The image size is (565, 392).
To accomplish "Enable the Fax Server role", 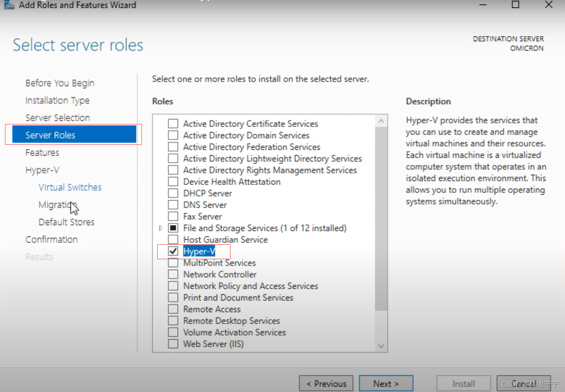I will (173, 216).
